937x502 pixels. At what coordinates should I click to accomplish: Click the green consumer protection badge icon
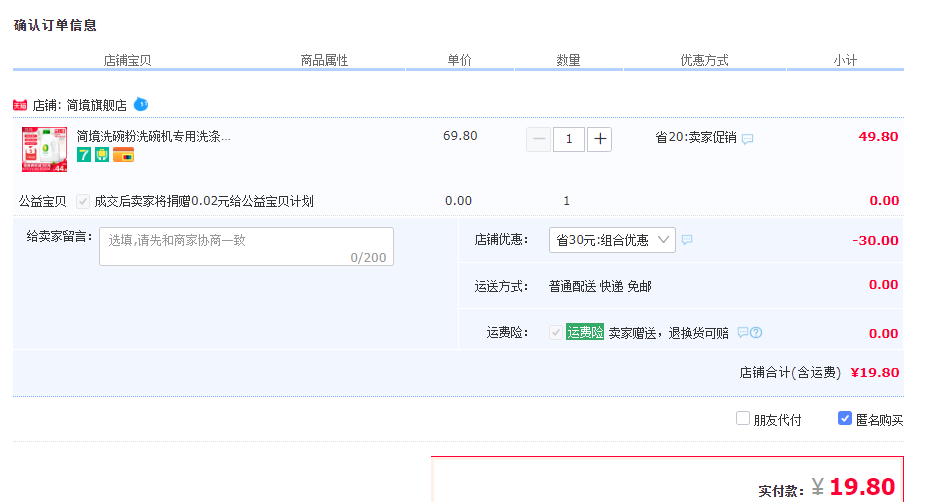pos(102,155)
